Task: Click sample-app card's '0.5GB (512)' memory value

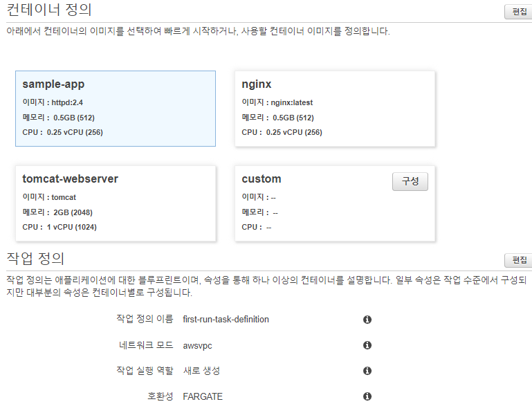Action: tap(74, 118)
